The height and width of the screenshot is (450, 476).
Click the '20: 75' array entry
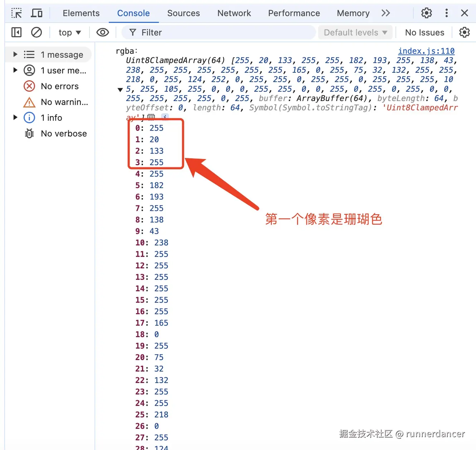[149, 357]
